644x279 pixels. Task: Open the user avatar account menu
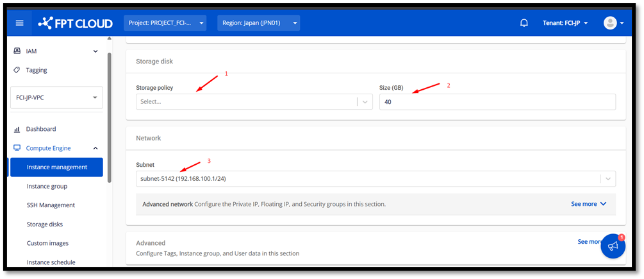tap(613, 23)
